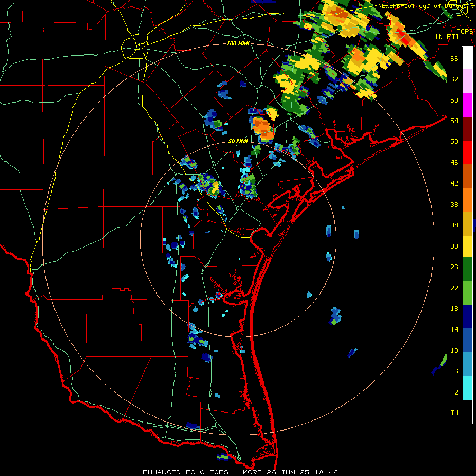Screen dimensions: 476x476
Task: Click the legend value "54"
Action: point(454,121)
